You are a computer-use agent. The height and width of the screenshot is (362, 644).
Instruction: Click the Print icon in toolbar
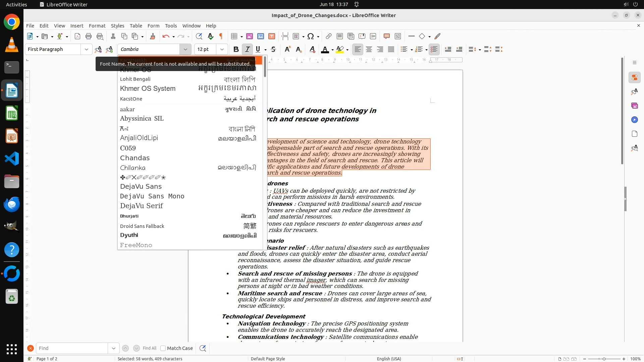(89, 36)
